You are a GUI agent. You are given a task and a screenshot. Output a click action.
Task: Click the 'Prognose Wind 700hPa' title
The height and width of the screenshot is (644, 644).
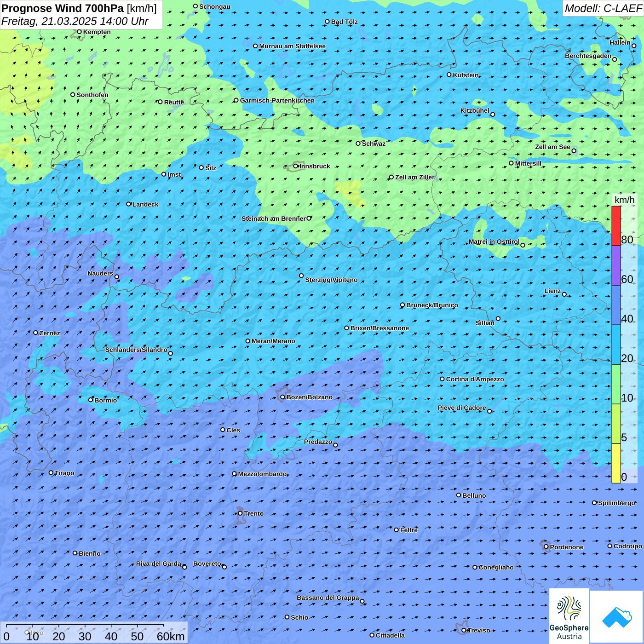click(63, 8)
